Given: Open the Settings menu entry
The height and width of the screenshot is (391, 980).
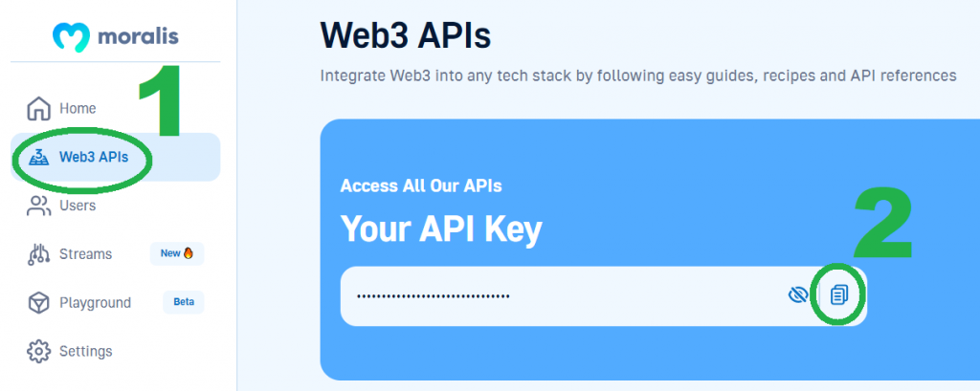Looking at the screenshot, I should point(85,351).
